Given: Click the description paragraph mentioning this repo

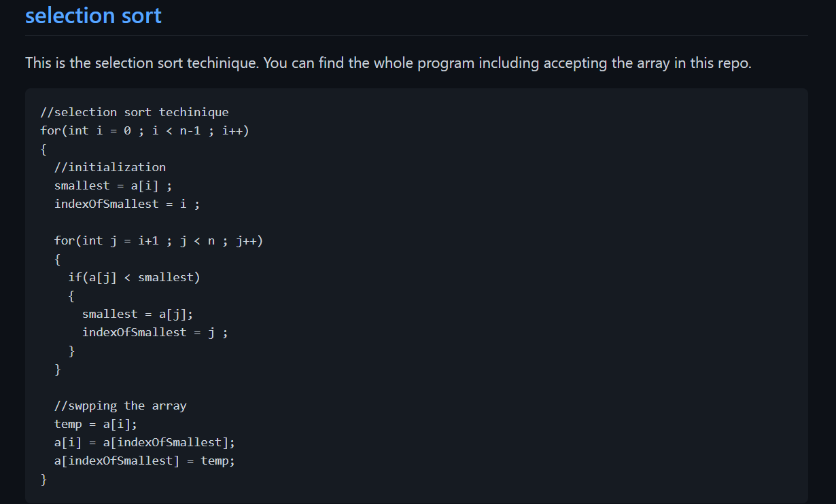Looking at the screenshot, I should pyautogui.click(x=388, y=63).
